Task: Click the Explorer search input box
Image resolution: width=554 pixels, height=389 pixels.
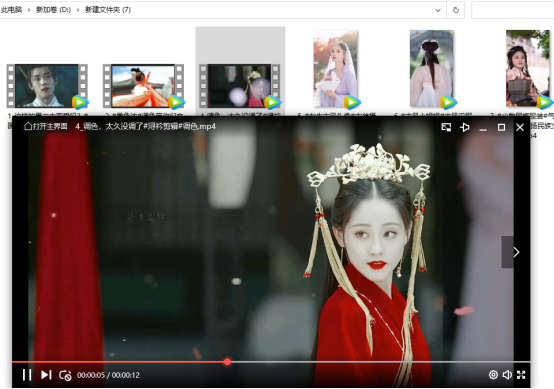Action: 512,10
